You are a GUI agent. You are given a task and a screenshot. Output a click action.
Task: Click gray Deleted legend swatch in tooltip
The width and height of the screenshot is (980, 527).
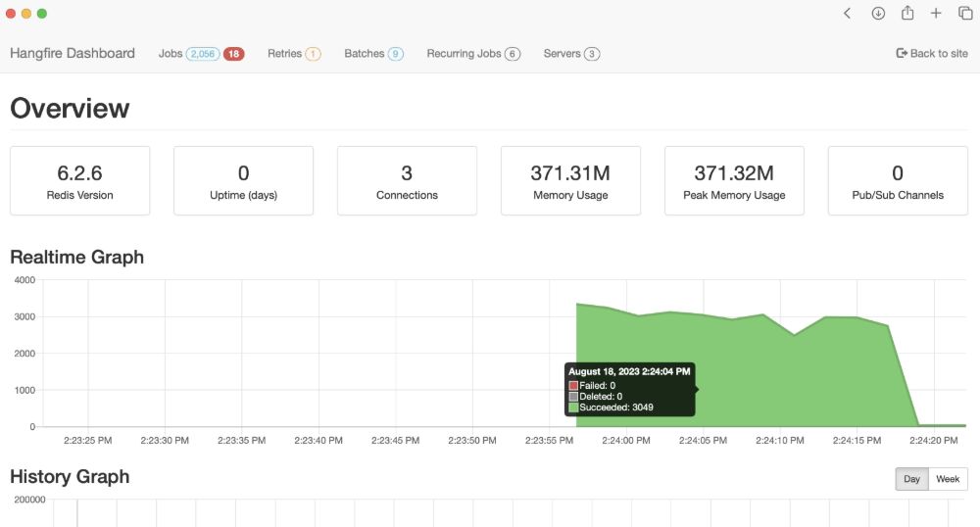[573, 397]
